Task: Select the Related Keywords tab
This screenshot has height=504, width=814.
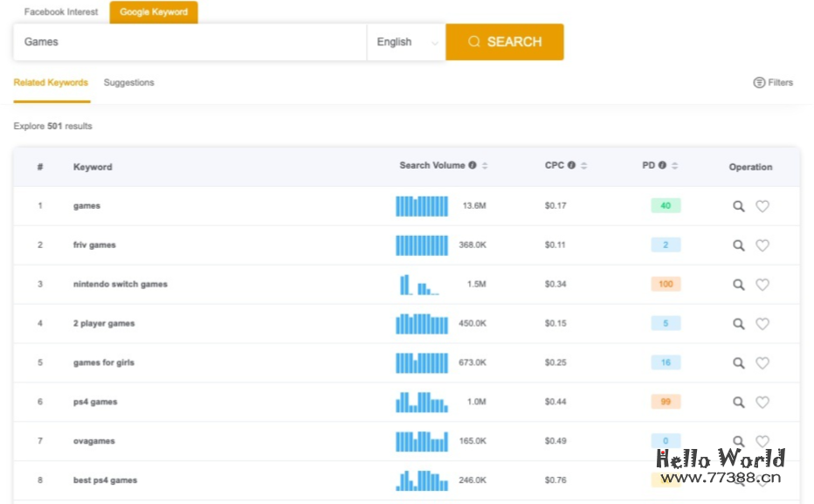Action: (51, 83)
